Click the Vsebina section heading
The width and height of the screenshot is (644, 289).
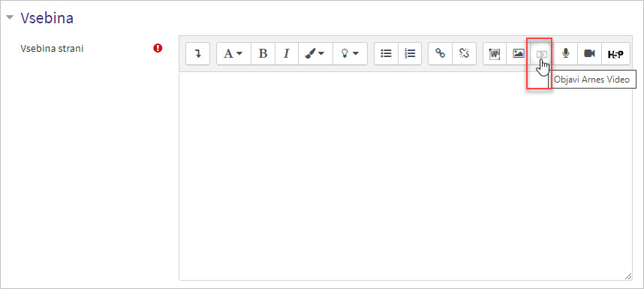(x=47, y=18)
